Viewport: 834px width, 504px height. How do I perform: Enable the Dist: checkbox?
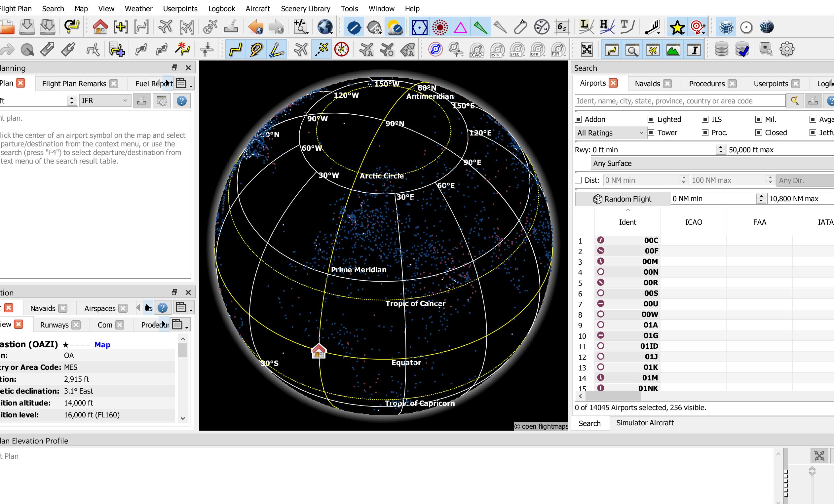pos(579,180)
